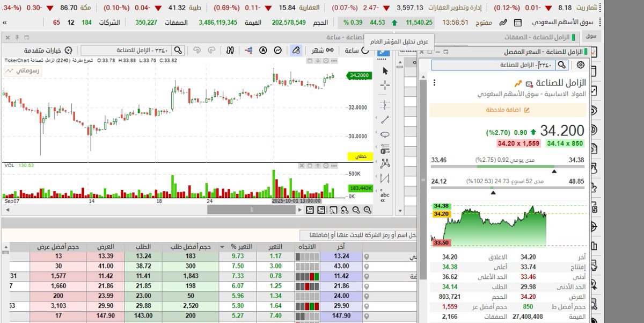Choose the ellipse drawing tool
Screen dimensions: 644x323
click(385, 135)
